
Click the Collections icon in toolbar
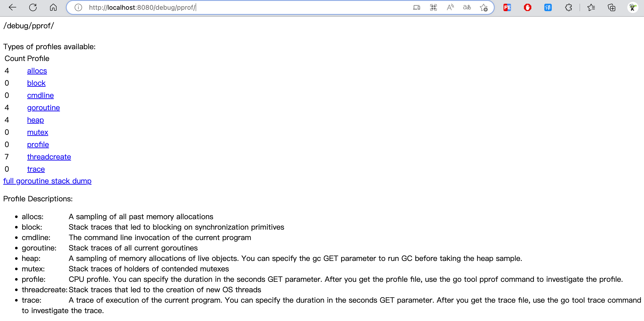tap(612, 7)
